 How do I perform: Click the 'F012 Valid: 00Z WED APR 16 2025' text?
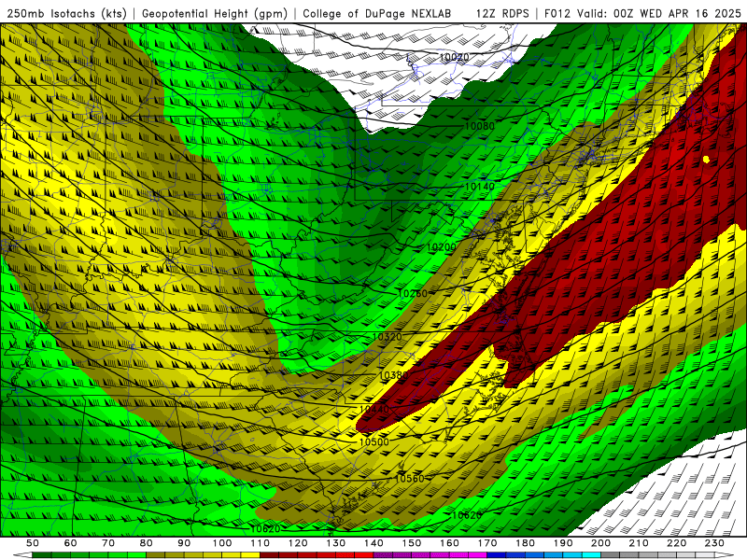642,14
